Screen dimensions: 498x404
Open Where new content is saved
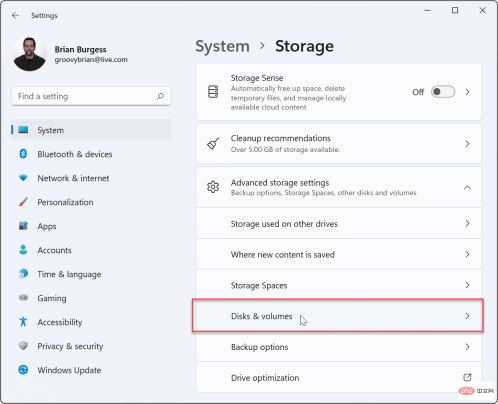[339, 254]
